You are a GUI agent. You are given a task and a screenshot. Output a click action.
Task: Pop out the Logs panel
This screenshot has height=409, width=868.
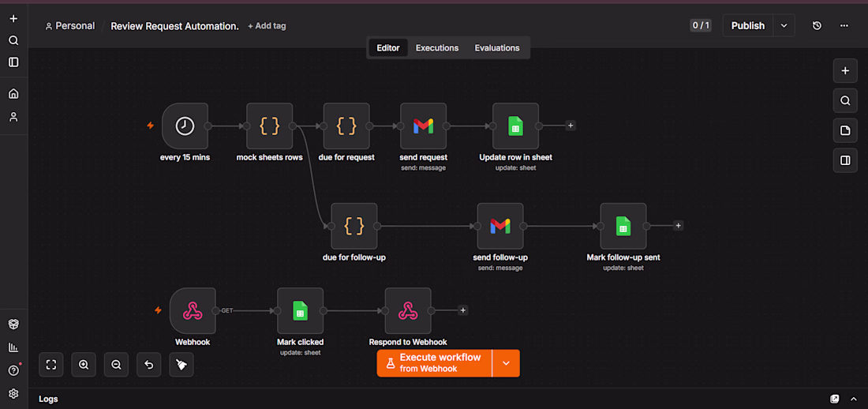pos(834,399)
